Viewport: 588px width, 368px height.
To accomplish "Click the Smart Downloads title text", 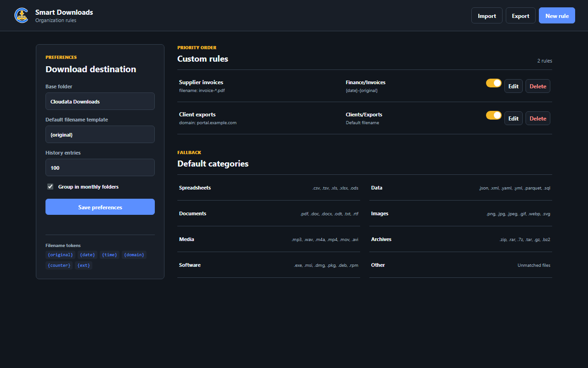I will tap(64, 12).
